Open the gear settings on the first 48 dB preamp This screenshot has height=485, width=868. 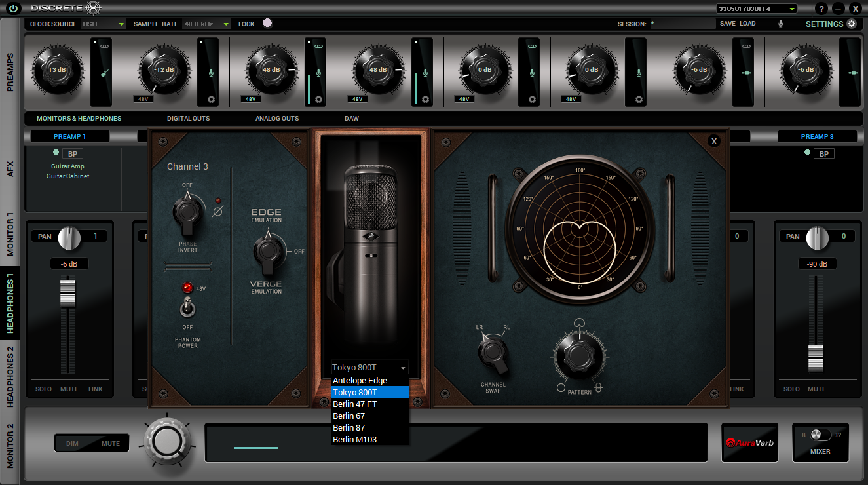pyautogui.click(x=318, y=100)
